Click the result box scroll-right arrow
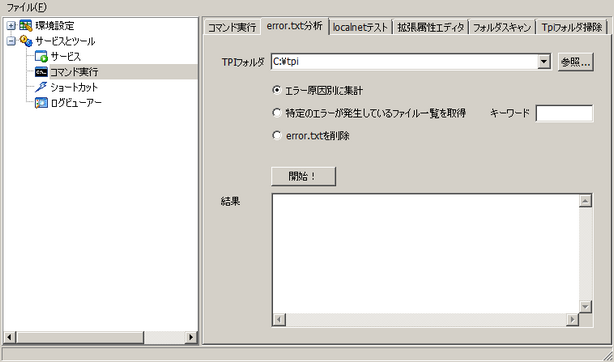 tap(572, 320)
